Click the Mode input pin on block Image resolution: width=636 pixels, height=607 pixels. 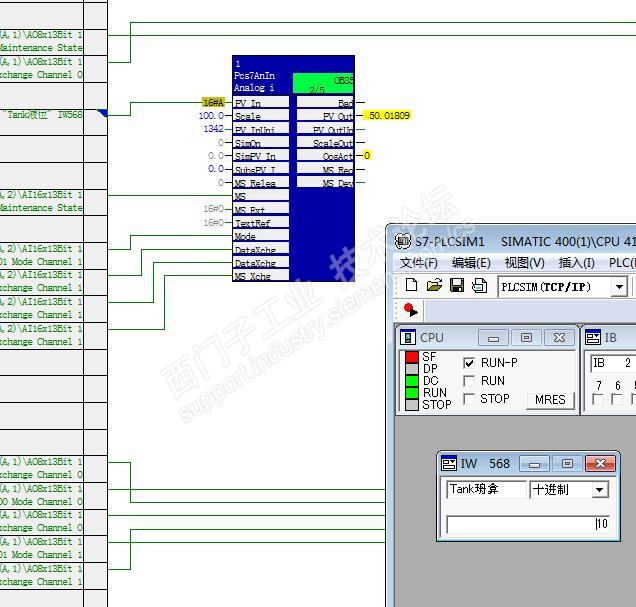click(x=261, y=236)
